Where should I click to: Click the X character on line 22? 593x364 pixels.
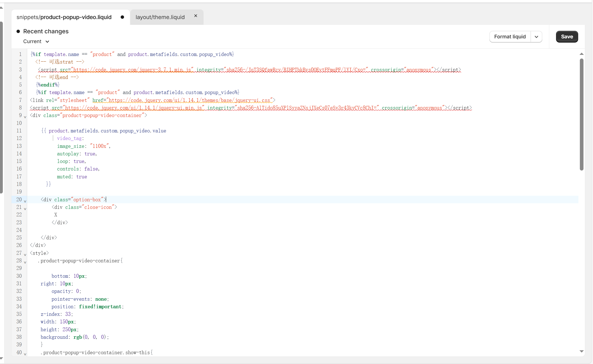click(56, 215)
